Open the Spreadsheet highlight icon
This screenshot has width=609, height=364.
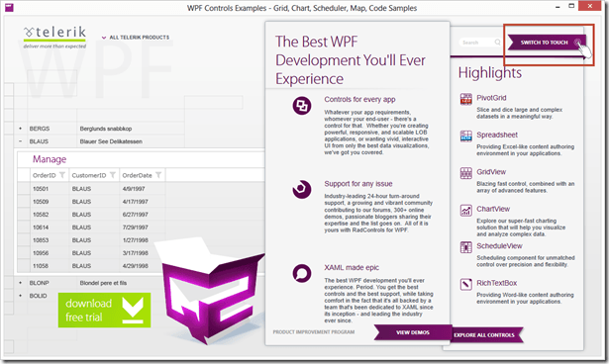click(x=466, y=136)
